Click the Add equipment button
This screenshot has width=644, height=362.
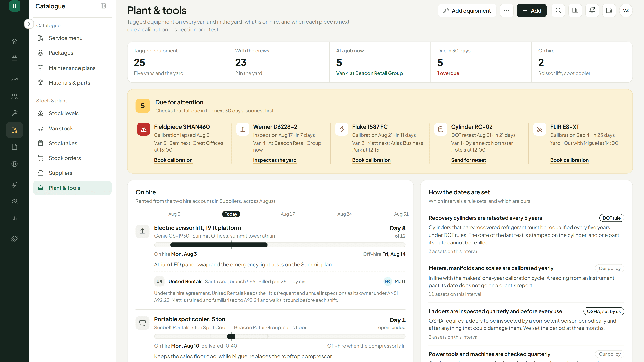click(467, 10)
